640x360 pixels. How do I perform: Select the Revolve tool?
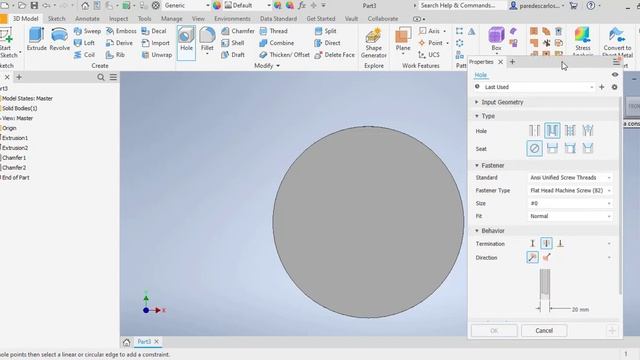(x=60, y=39)
